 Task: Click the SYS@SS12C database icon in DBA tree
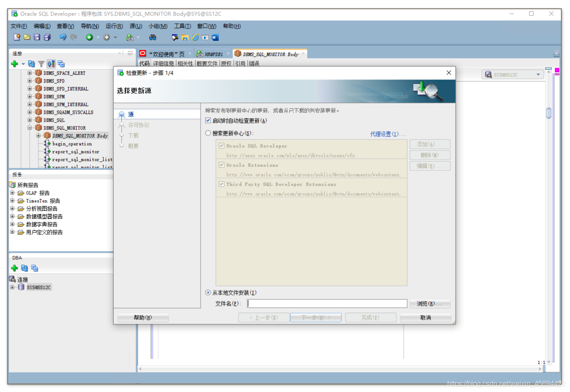21,288
